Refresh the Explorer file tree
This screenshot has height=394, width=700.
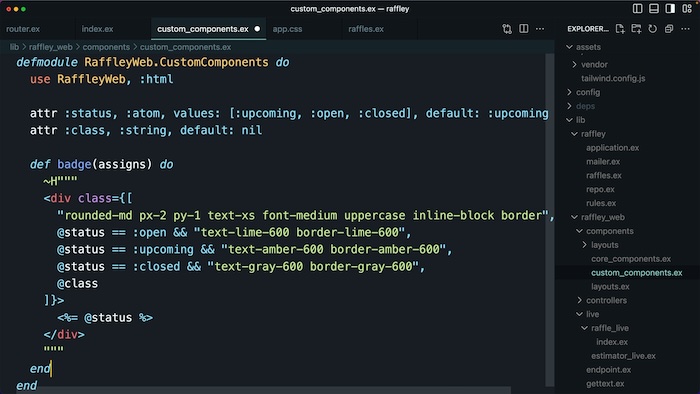click(x=653, y=29)
